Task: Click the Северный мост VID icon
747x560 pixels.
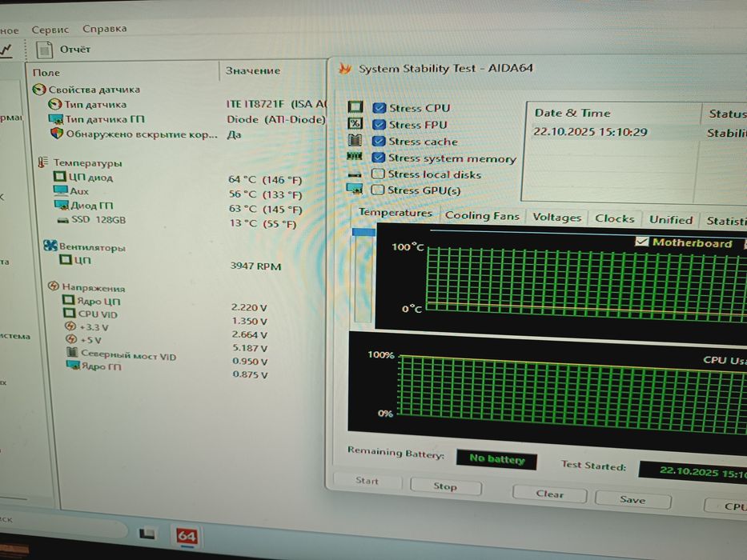Action: pos(72,352)
